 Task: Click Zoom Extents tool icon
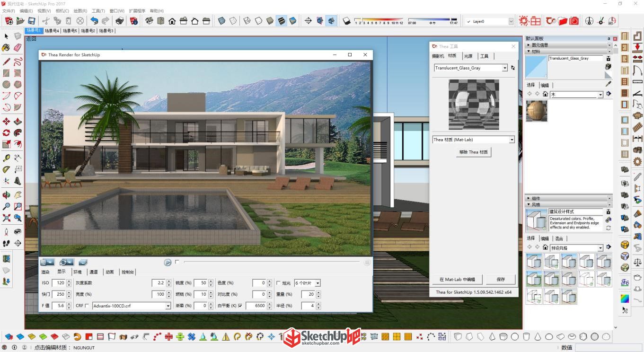tap(6, 218)
